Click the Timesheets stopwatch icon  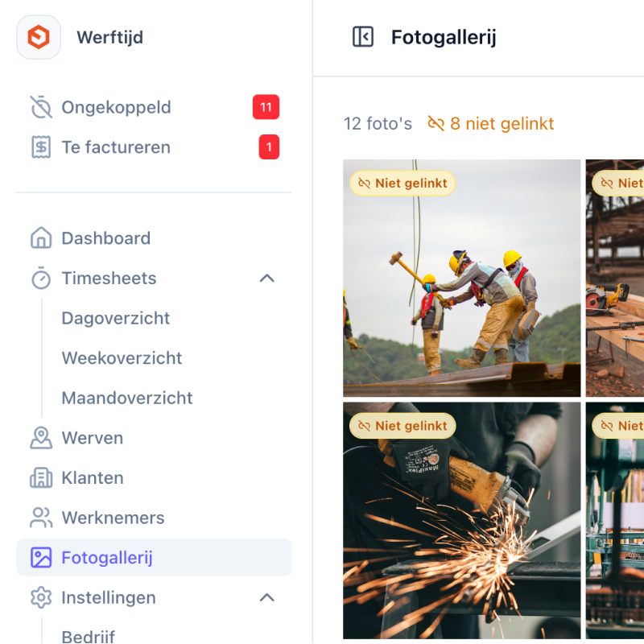[41, 278]
